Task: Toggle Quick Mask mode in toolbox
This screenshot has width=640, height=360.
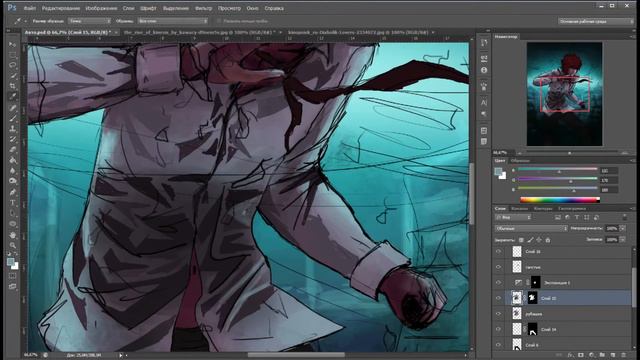Action: coord(13,276)
